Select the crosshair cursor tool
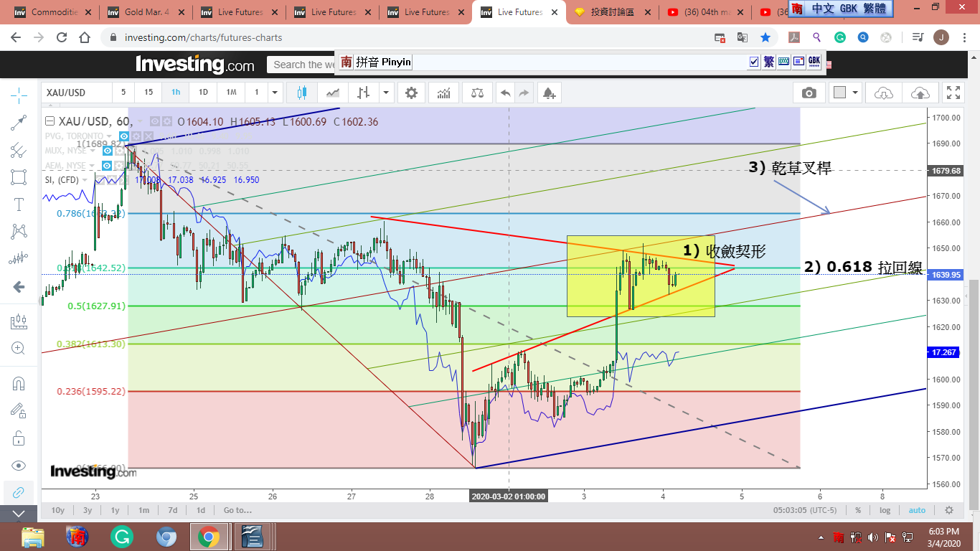The image size is (980, 551). (x=19, y=95)
